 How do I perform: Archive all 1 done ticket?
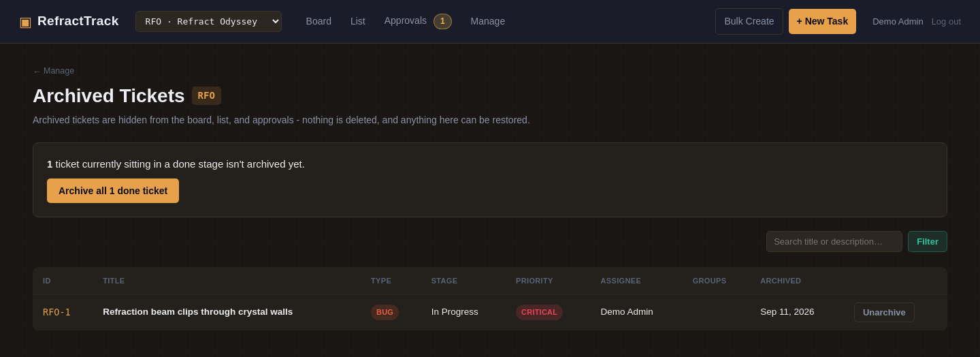click(113, 191)
